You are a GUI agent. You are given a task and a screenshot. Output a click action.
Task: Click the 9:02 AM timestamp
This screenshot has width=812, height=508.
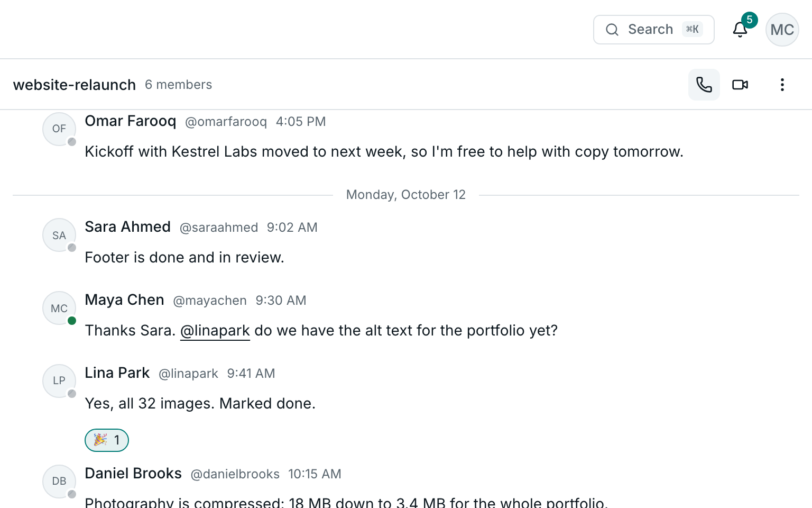pos(292,228)
